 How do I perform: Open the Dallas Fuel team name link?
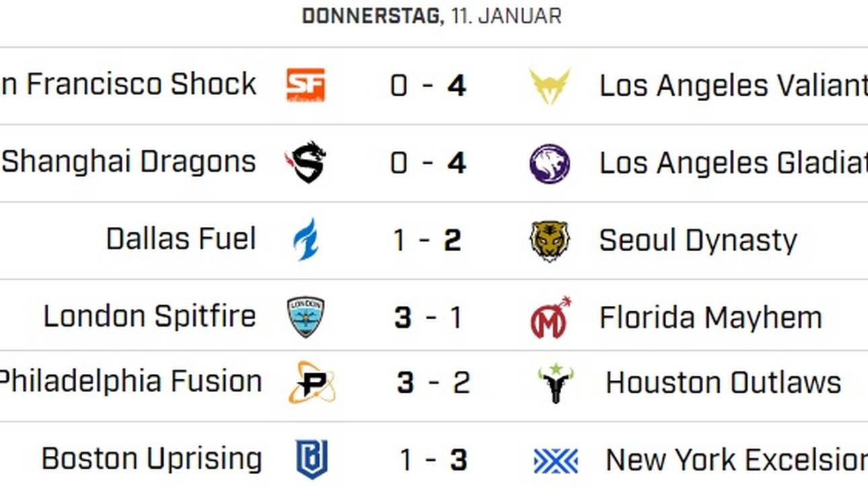tap(181, 239)
